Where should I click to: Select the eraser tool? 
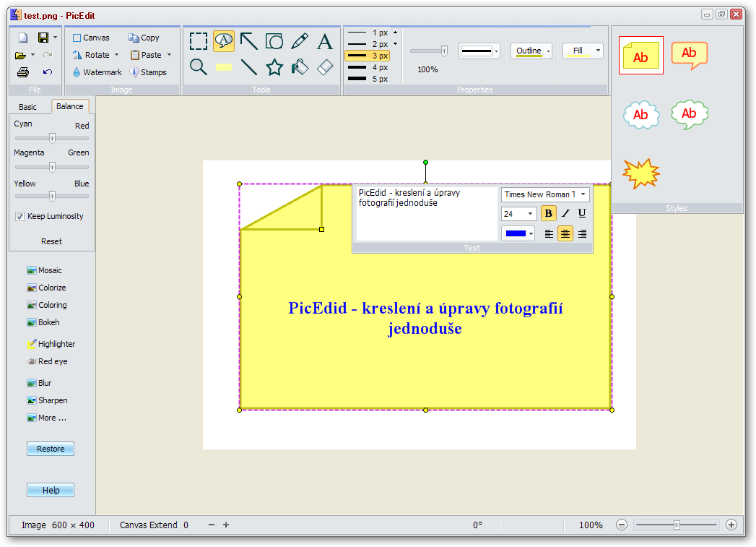click(x=325, y=67)
